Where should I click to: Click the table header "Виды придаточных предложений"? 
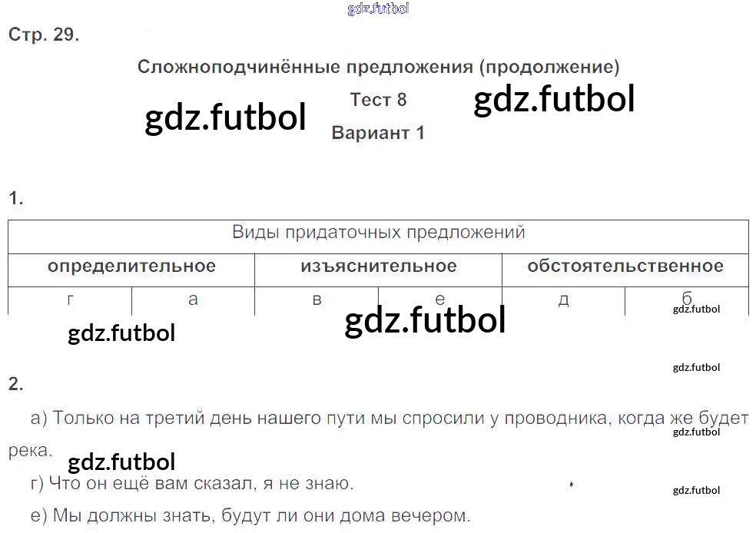pyautogui.click(x=378, y=233)
